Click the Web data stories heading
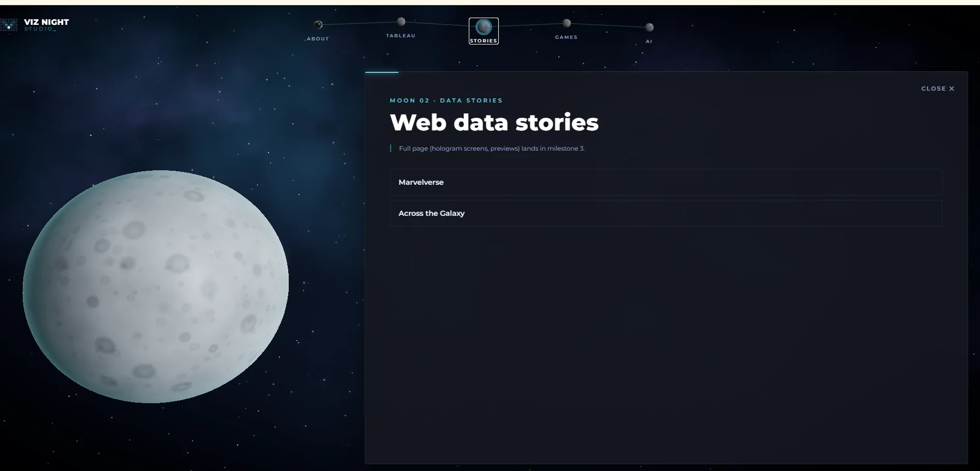The width and height of the screenshot is (980, 471). [x=494, y=123]
